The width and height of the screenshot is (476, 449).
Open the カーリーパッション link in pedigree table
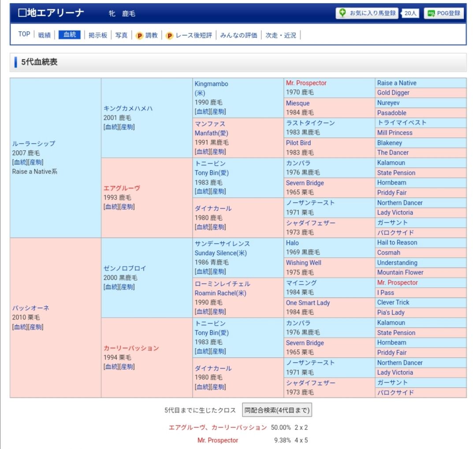point(131,348)
